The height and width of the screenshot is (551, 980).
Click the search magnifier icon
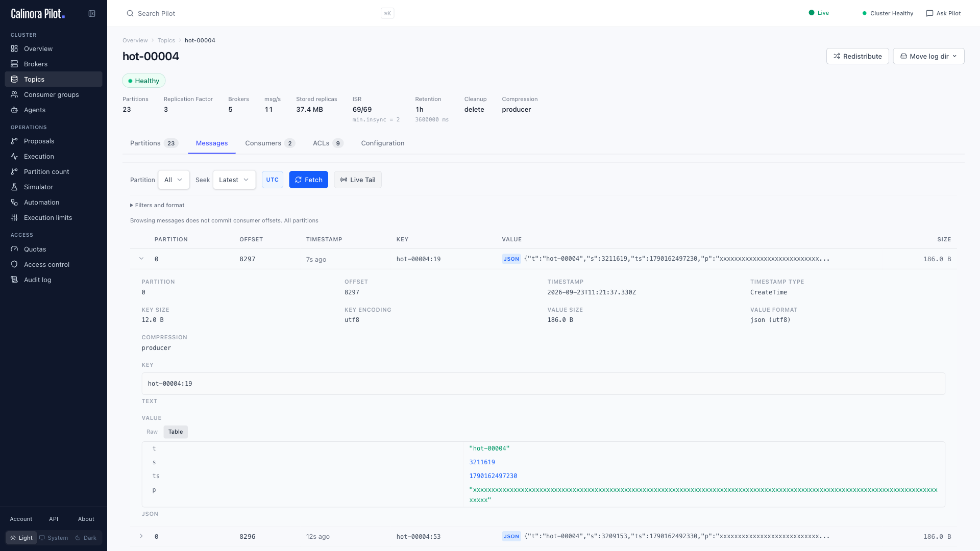coord(130,13)
